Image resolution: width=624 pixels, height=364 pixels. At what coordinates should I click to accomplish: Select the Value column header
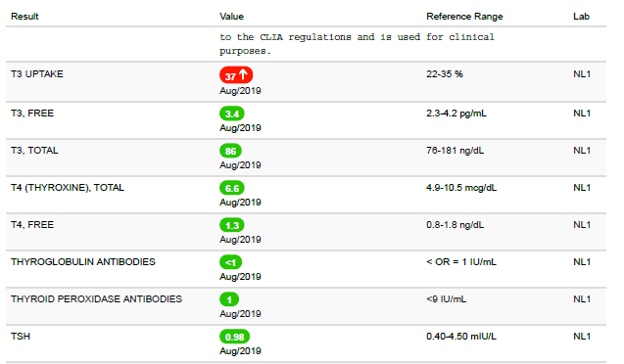[x=231, y=17]
